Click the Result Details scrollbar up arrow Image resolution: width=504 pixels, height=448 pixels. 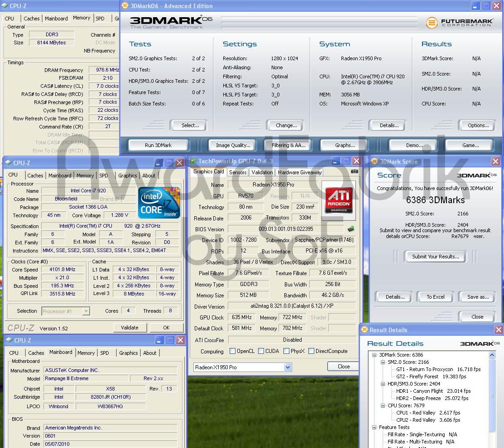492,355
